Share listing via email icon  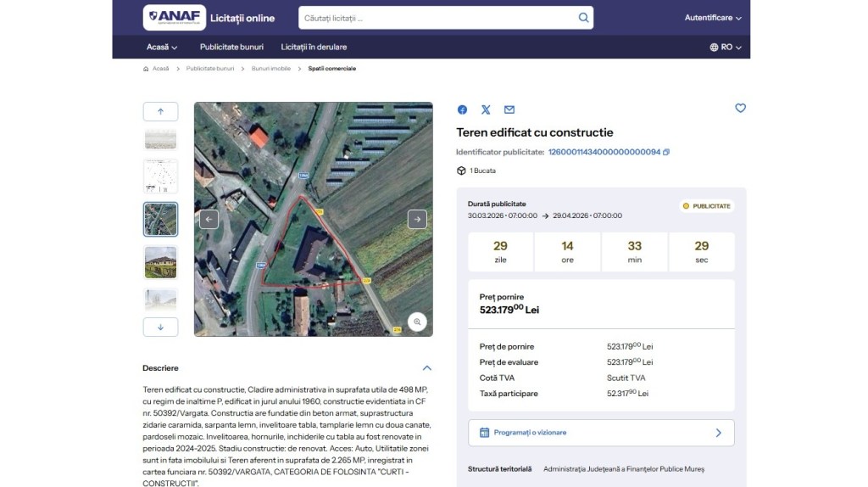[509, 109]
